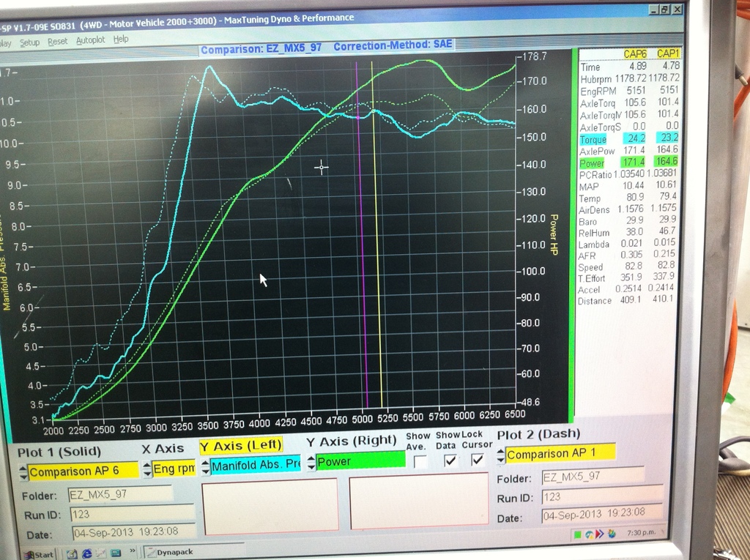
Task: Click the stepper arrows beside Comparison AP 1
Action: (x=501, y=455)
